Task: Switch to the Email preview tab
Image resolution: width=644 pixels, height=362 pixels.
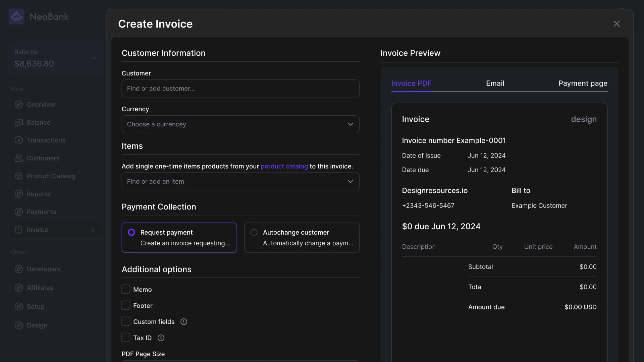Action: click(495, 83)
